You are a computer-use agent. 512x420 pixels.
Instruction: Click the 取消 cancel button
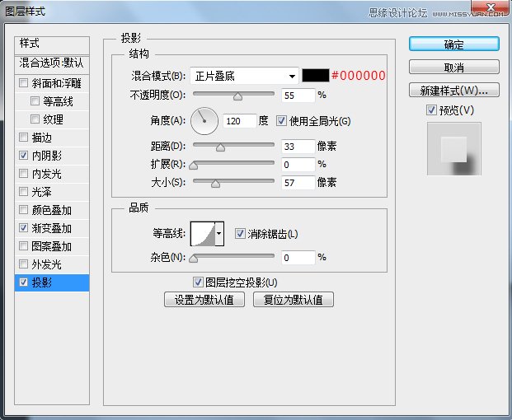[454, 68]
